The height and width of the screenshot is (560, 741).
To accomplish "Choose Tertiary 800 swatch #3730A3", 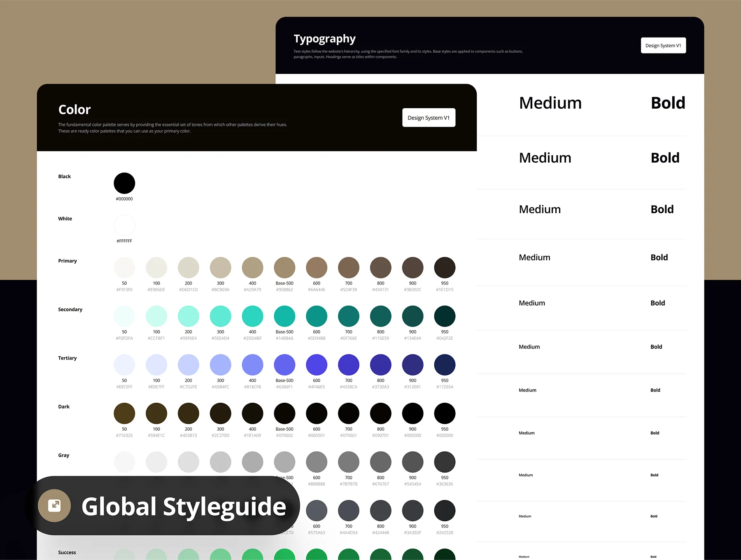I will (x=381, y=365).
